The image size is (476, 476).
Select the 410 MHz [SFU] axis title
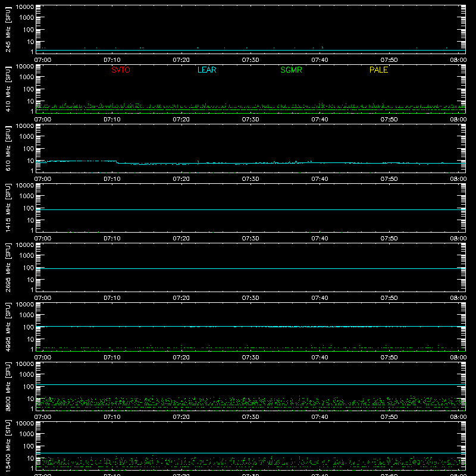pyautogui.click(x=8, y=90)
